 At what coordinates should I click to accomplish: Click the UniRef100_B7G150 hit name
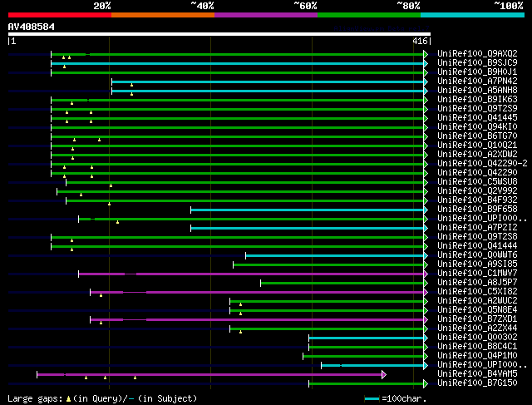tap(477, 383)
